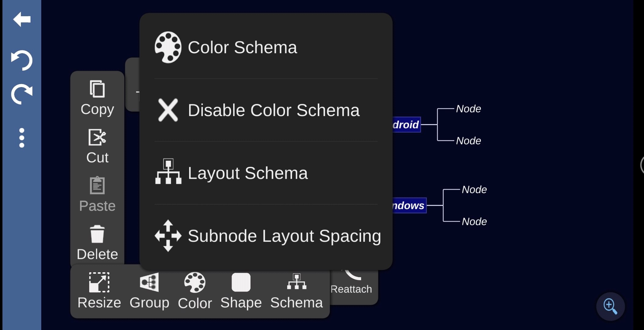Viewport: 644px width, 330px height.
Task: Select Color Schema menu entry
Action: [266, 47]
